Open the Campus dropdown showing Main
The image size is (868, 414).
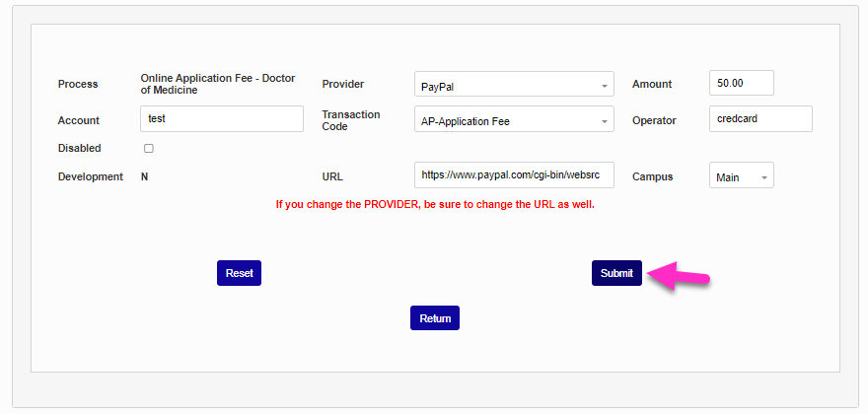click(x=742, y=176)
